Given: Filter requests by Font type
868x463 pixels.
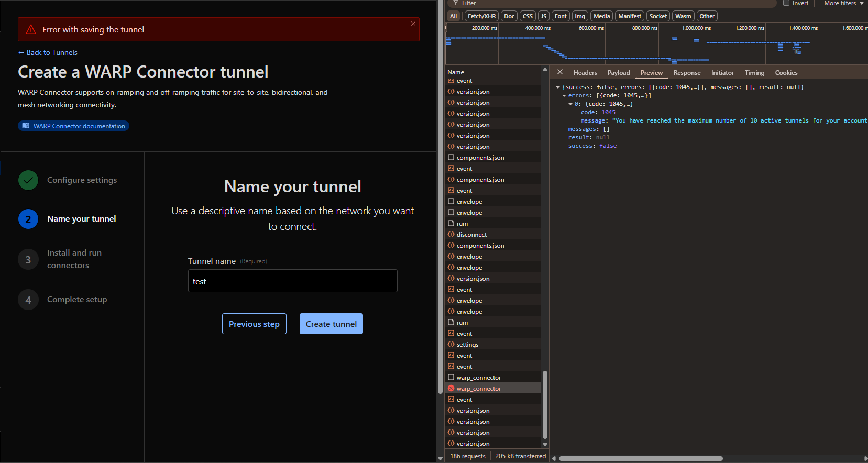Looking at the screenshot, I should coord(561,16).
